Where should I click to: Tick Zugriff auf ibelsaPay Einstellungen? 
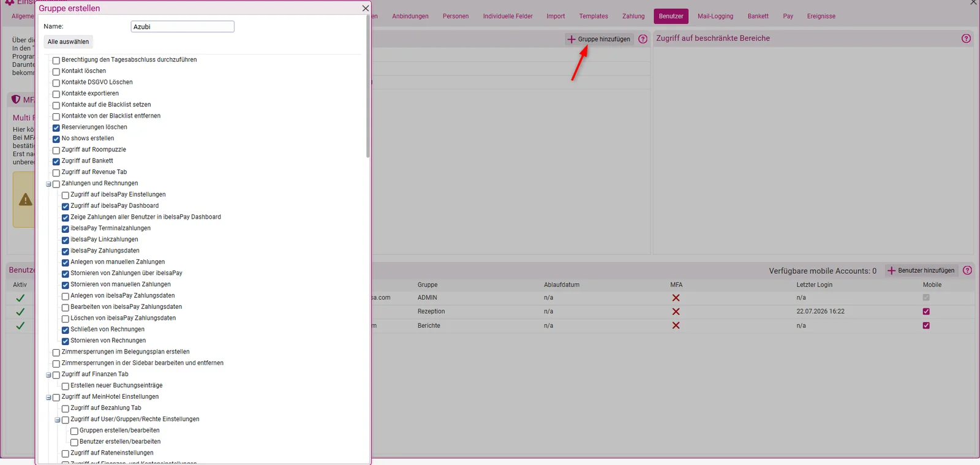[66, 195]
